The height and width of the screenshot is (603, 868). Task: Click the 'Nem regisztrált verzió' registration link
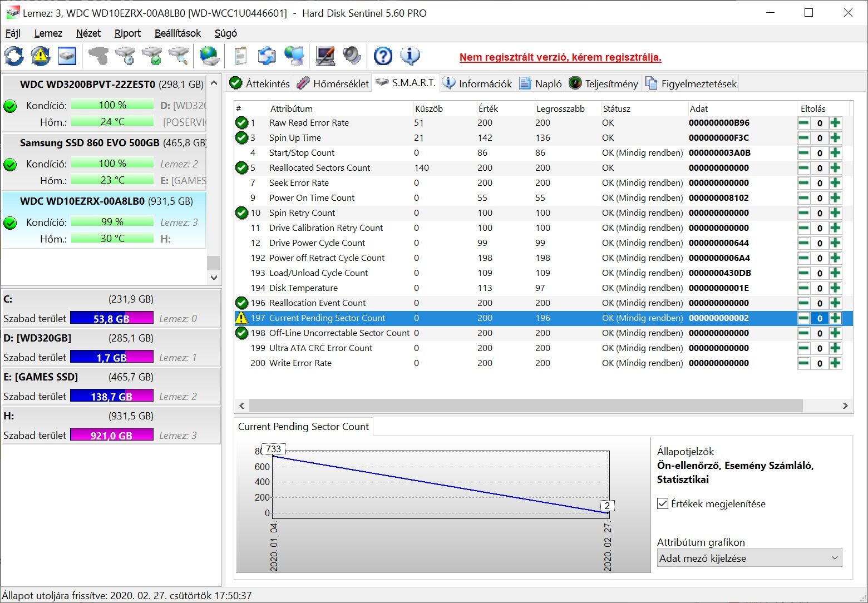coord(560,57)
